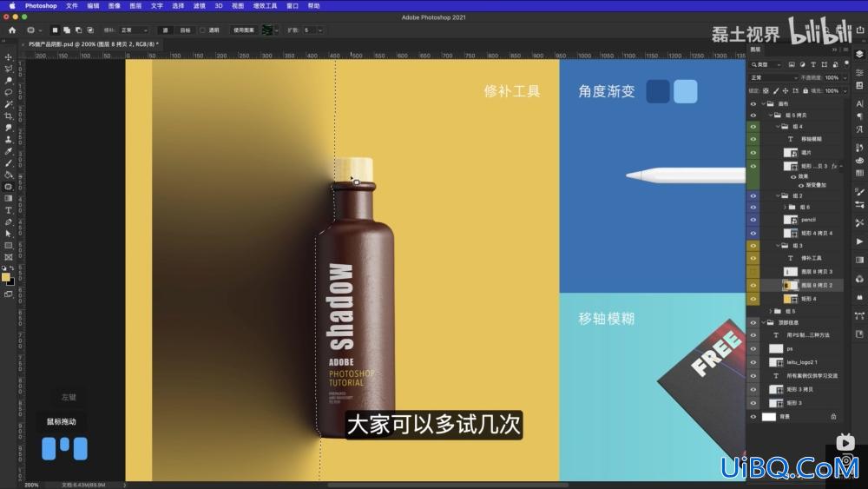Click lock position icon

point(785,91)
